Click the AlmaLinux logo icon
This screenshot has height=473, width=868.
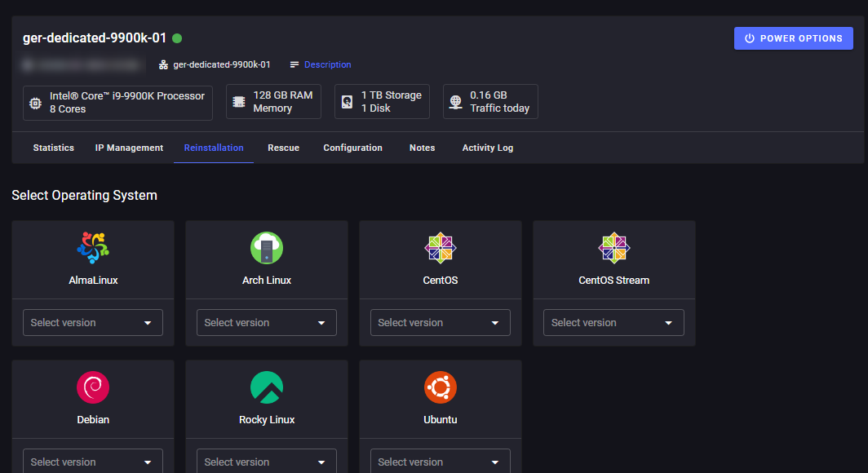[92, 247]
